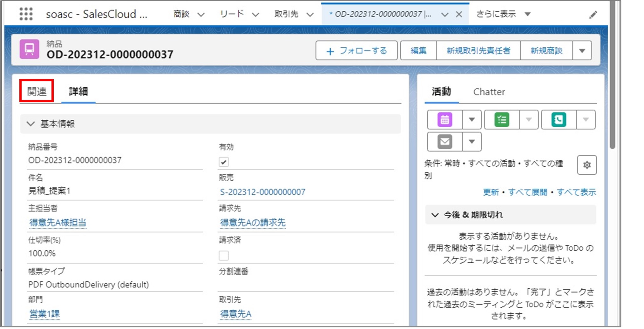This screenshot has height=329, width=644.
Task: Open the 商談 navigation item
Action: 181,14
